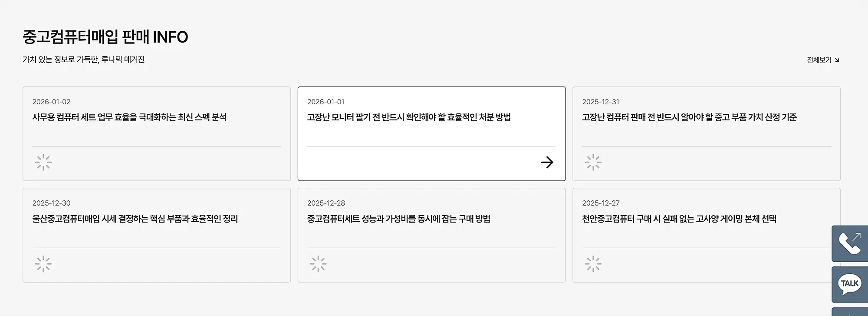Screen dimensions: 868x316
Task: Click the phone call floating icon
Action: (x=849, y=243)
